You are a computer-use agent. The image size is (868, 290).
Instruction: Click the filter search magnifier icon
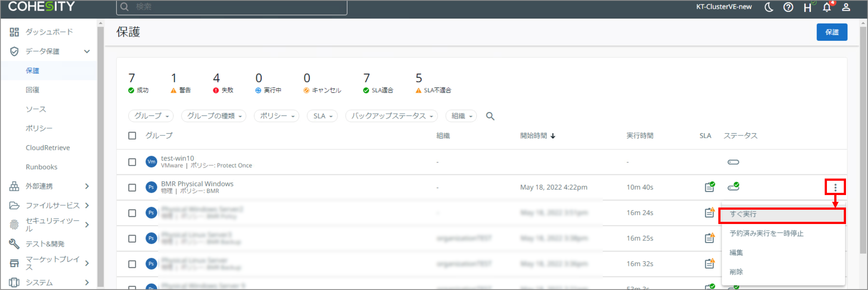[x=490, y=116]
